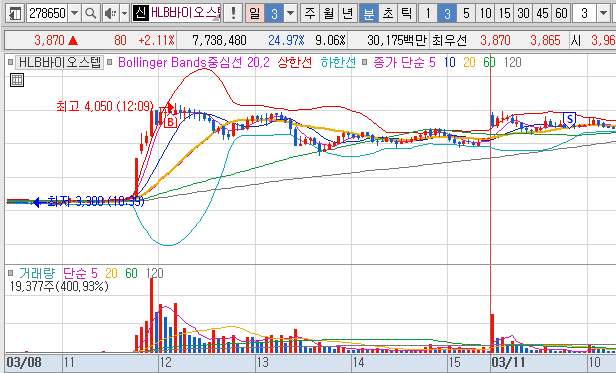
Task: Click the highlighted 3 interval button after 일
Action: point(274,13)
